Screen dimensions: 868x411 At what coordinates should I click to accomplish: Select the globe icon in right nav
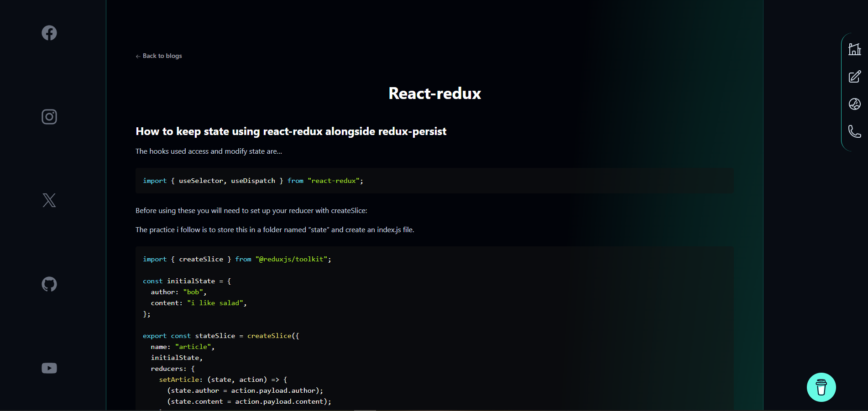(855, 104)
